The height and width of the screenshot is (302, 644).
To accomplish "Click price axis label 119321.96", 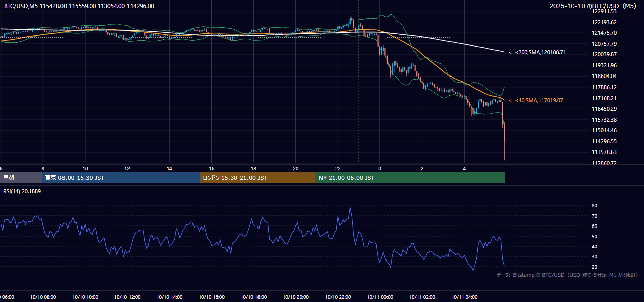I will (604, 65).
